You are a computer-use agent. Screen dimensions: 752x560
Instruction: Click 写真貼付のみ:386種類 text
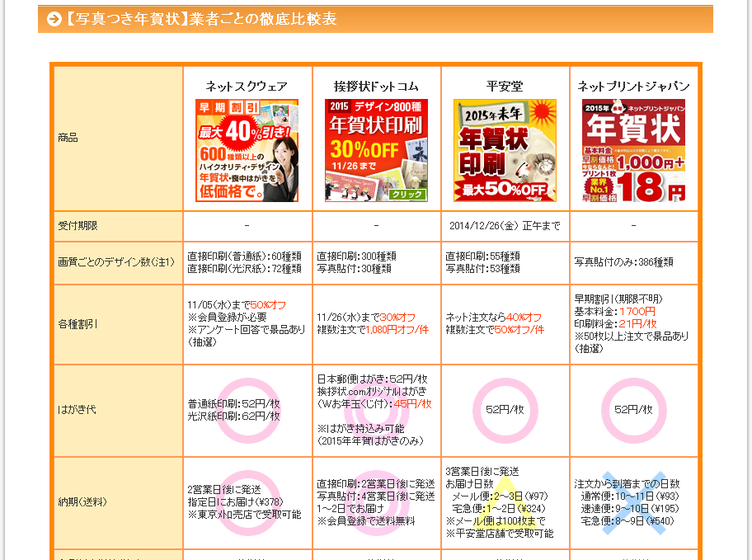pyautogui.click(x=624, y=262)
